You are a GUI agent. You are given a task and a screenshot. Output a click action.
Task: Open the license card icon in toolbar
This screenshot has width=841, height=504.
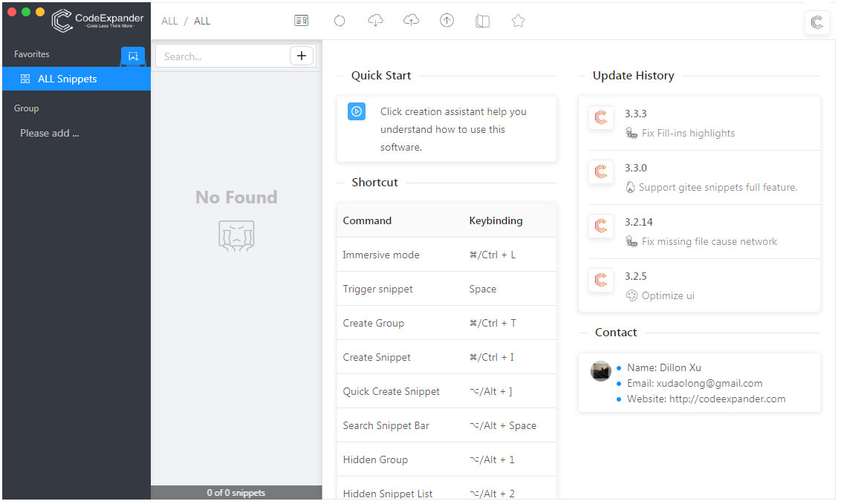[x=301, y=20]
